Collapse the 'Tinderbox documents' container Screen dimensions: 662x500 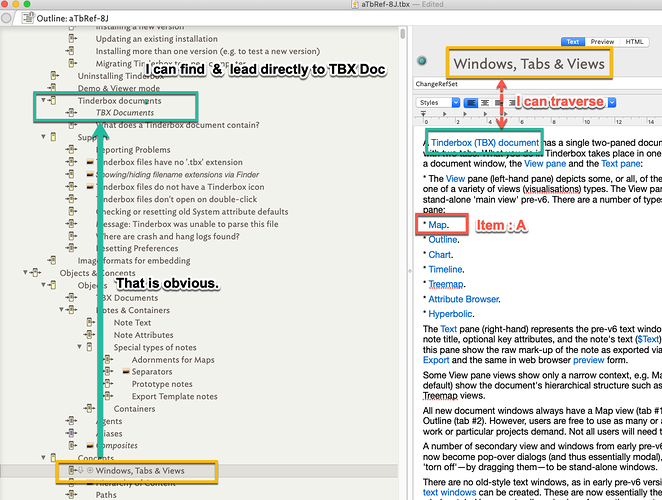[43, 101]
